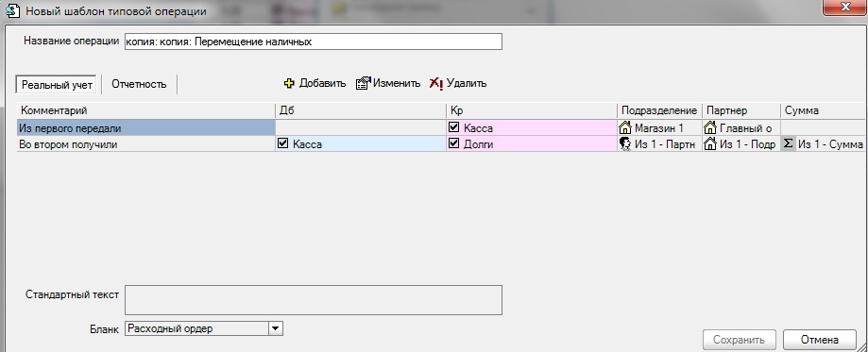Click the Отмена button
Viewport: 868px width, 352px height.
[819, 340]
